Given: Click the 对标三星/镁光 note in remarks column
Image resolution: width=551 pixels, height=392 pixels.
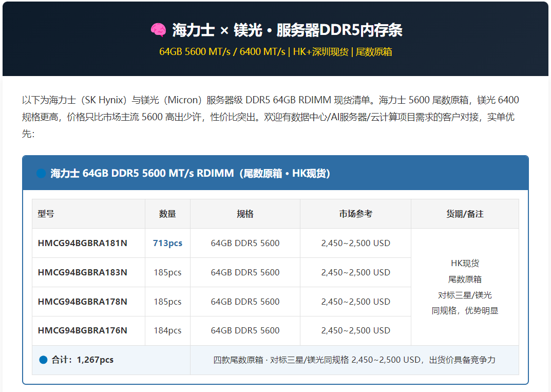Looking at the screenshot, I should pyautogui.click(x=465, y=295).
